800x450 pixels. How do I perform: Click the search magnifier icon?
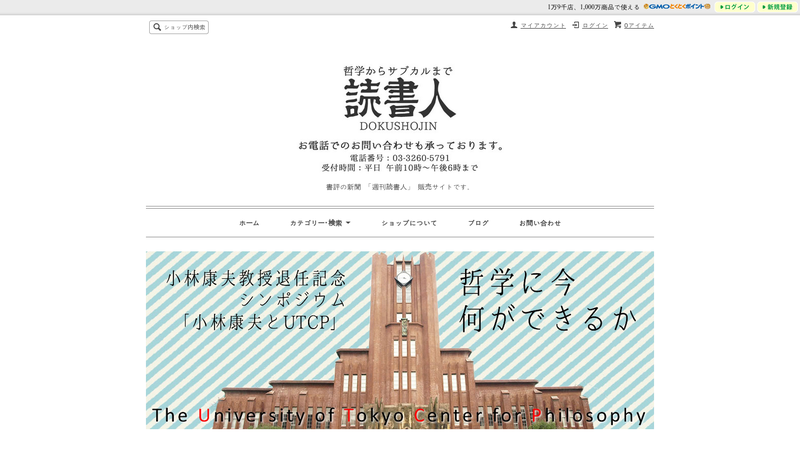point(157,27)
